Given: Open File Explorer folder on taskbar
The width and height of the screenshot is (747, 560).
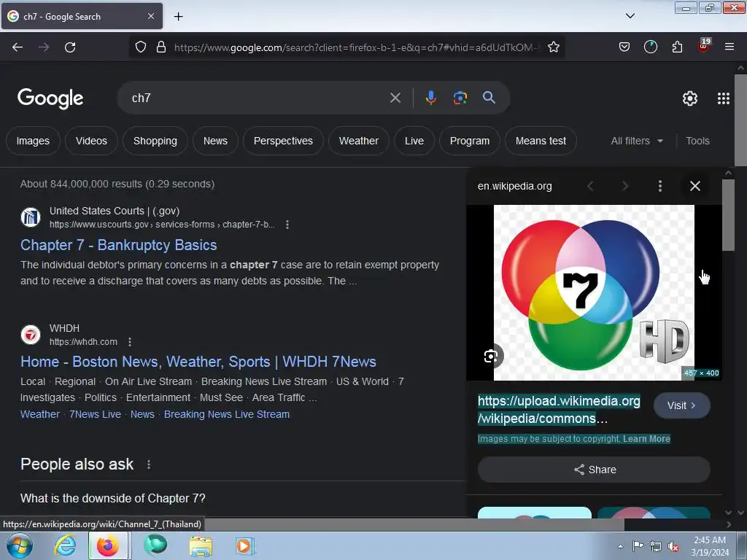Looking at the screenshot, I should pos(201,545).
